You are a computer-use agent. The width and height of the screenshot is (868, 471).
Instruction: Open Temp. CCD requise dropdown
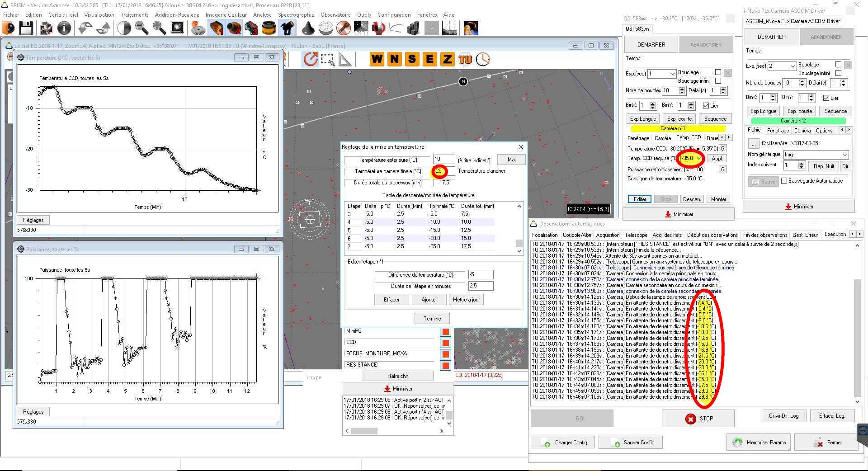coord(699,159)
